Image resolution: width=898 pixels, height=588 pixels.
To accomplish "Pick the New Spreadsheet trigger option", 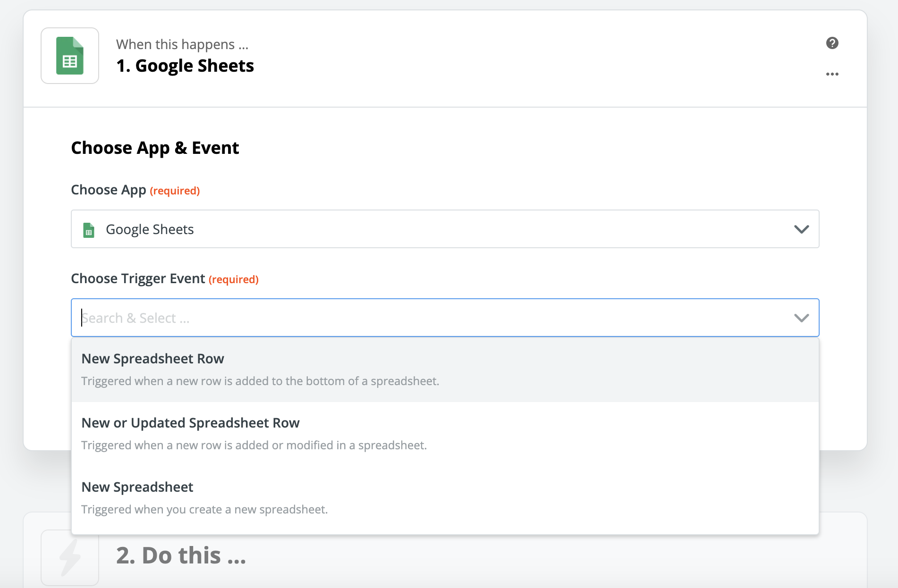I will point(445,498).
